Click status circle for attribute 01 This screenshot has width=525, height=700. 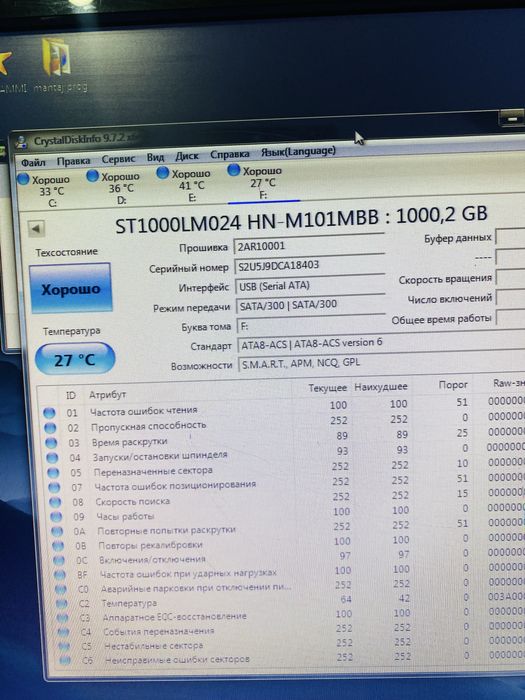point(49,413)
